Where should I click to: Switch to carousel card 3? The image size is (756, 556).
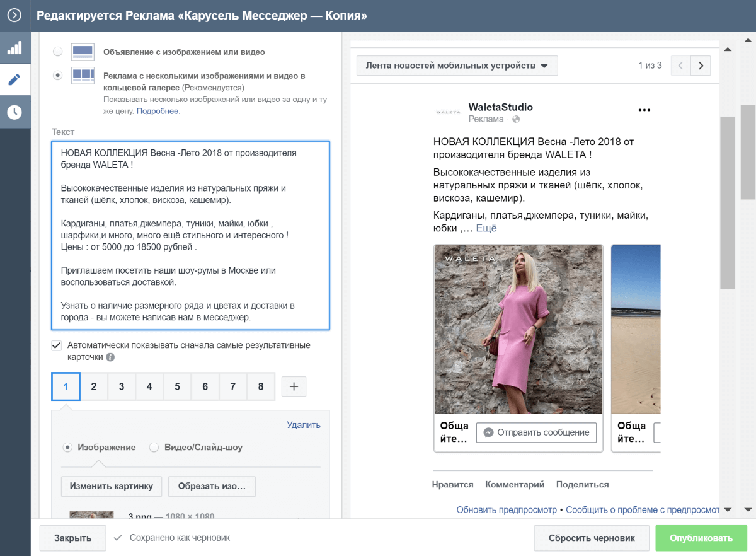(121, 386)
